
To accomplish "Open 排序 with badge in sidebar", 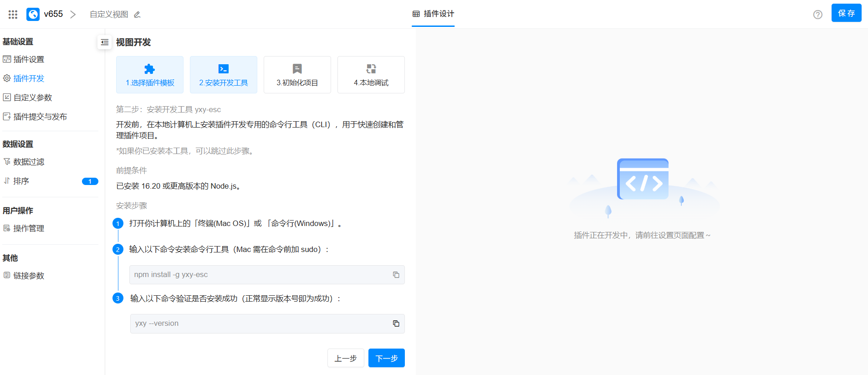I will coord(21,181).
